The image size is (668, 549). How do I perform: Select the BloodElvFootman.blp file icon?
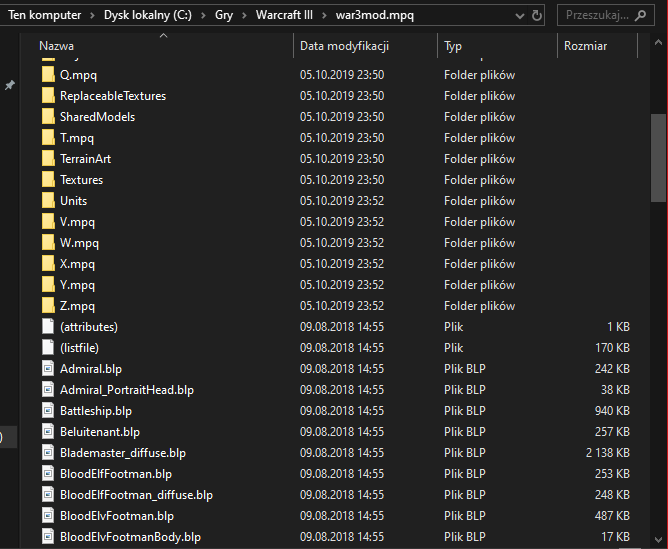[48, 516]
